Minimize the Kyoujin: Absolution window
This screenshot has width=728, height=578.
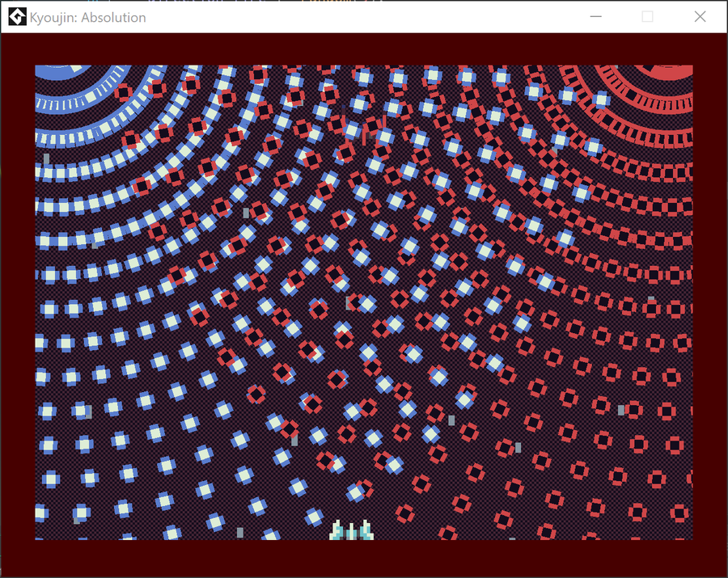point(595,17)
